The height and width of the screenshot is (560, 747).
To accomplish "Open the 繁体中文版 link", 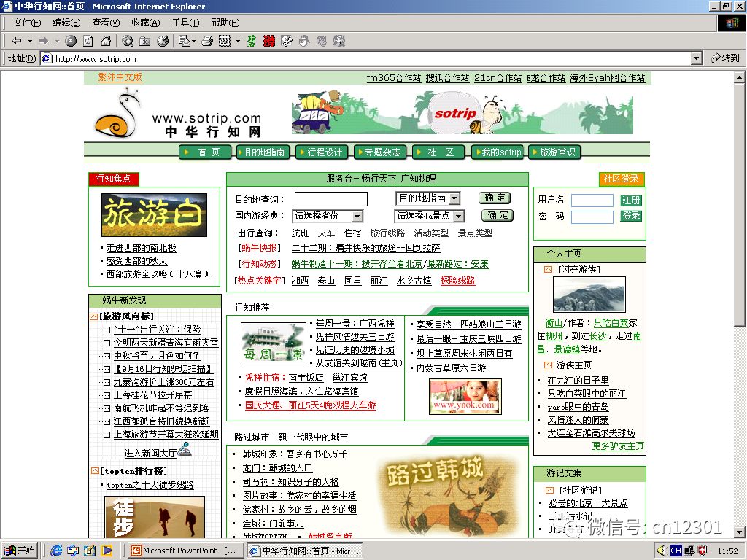I will [x=120, y=77].
